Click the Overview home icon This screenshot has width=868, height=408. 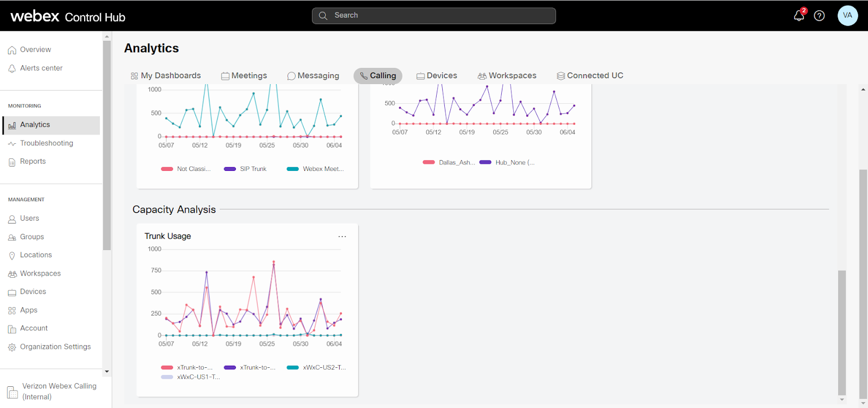click(12, 50)
